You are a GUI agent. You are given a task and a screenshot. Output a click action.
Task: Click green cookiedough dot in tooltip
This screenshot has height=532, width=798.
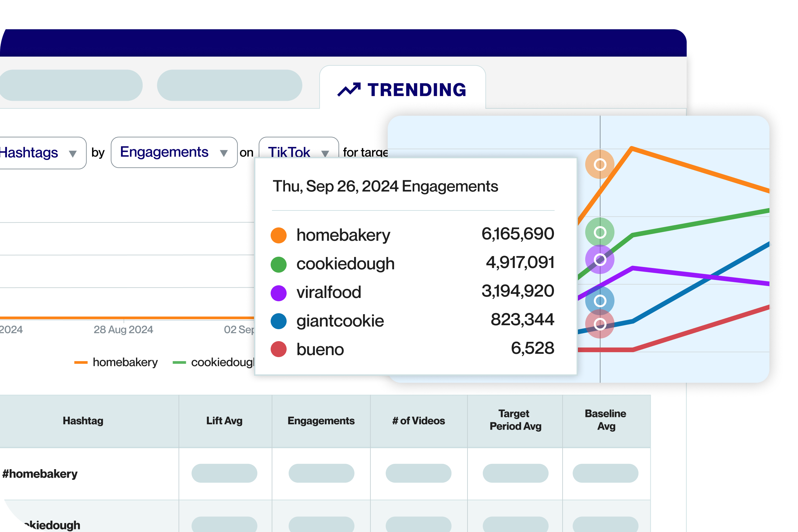click(x=279, y=264)
